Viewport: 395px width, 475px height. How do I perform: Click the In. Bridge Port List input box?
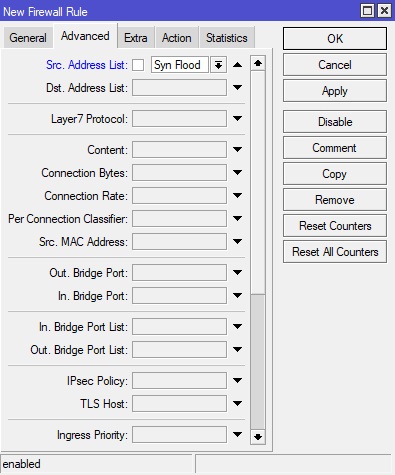point(179,327)
